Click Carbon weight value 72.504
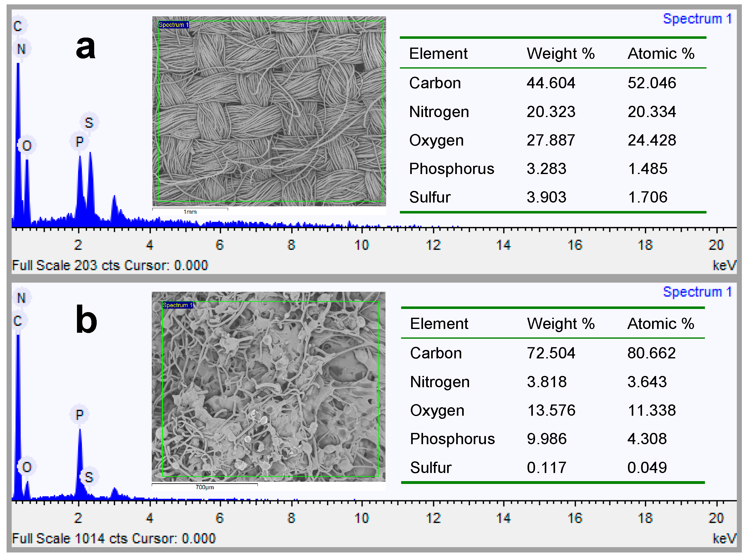Image resolution: width=750 pixels, height=560 pixels. tap(551, 353)
